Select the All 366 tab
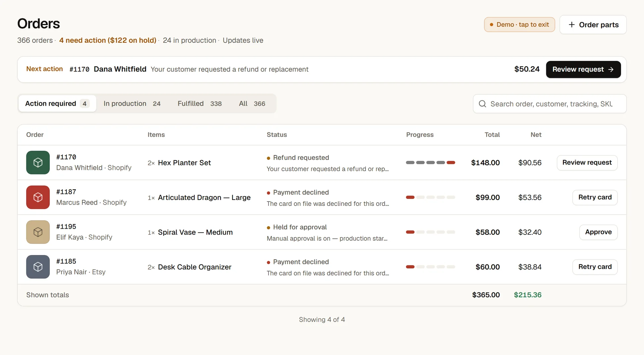This screenshot has width=644, height=355. (252, 104)
